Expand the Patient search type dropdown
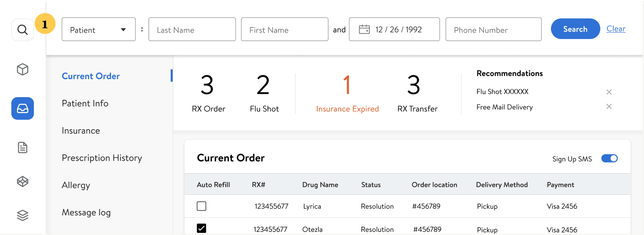 pyautogui.click(x=99, y=29)
